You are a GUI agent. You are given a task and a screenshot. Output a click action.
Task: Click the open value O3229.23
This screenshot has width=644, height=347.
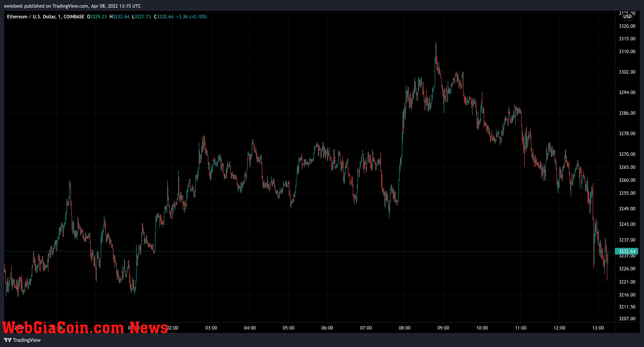pos(97,17)
